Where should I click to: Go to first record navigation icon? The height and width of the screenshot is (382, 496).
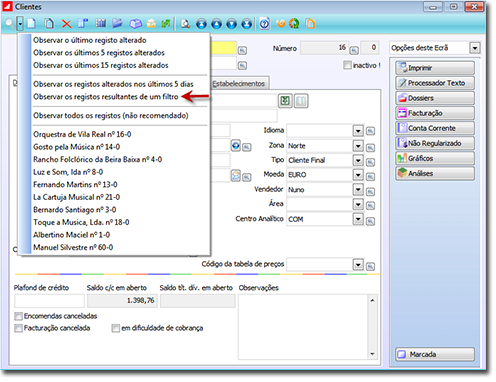(201, 24)
